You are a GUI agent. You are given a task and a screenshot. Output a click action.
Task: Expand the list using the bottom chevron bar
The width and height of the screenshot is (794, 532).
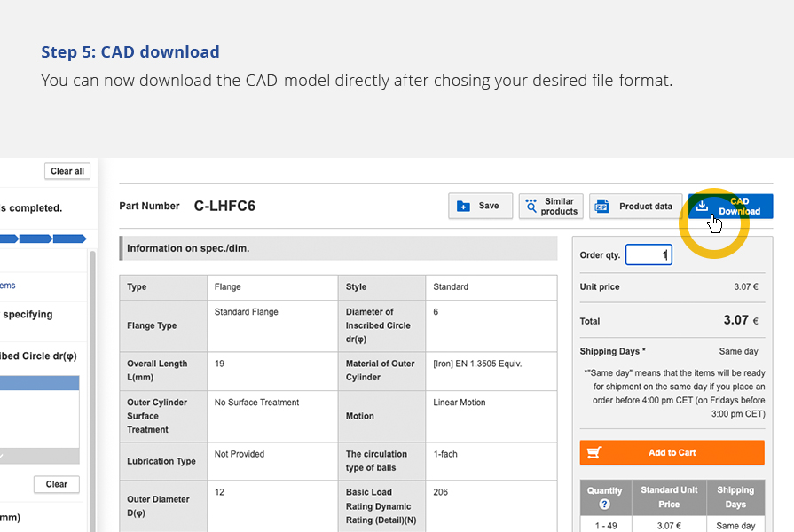[x=40, y=456]
